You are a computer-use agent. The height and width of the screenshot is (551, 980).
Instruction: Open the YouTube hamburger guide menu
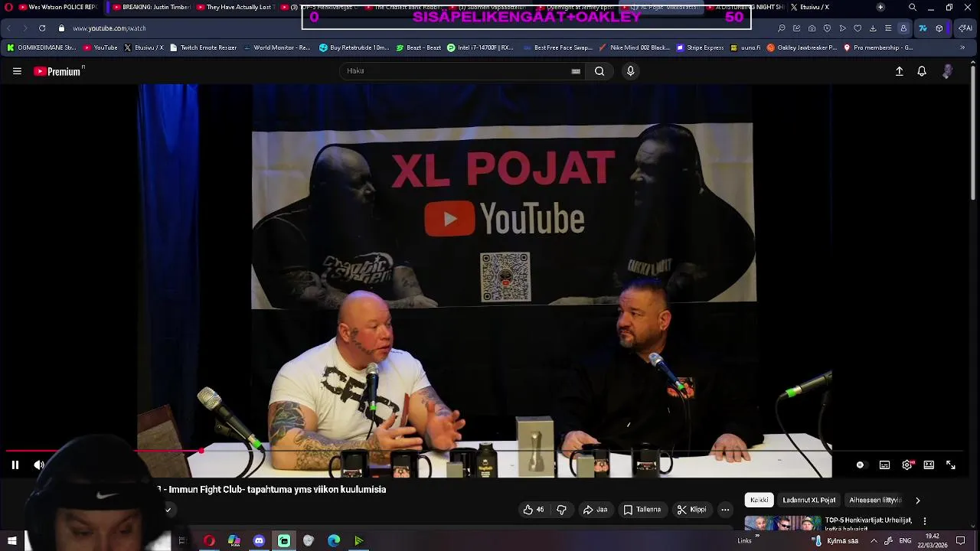pos(17,71)
